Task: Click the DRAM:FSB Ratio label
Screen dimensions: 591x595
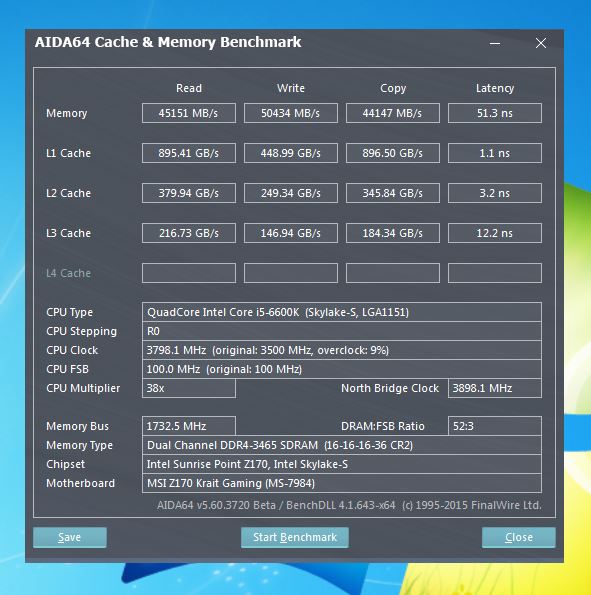Action: point(383,426)
